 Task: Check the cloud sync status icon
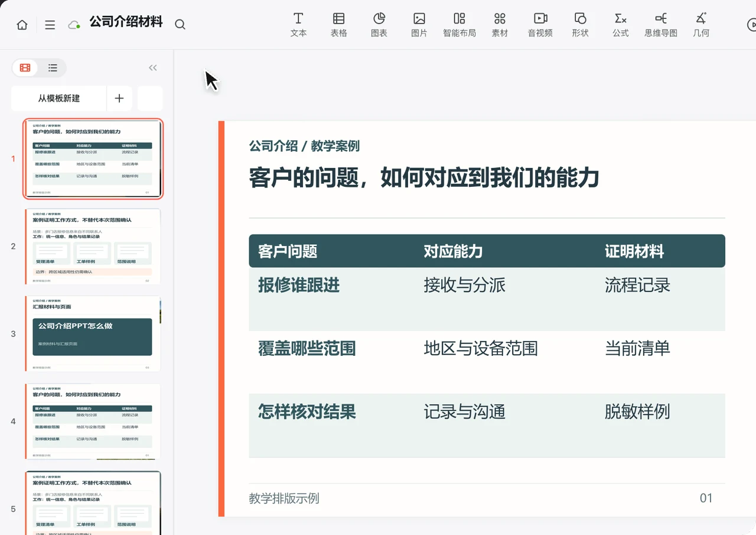pos(74,25)
